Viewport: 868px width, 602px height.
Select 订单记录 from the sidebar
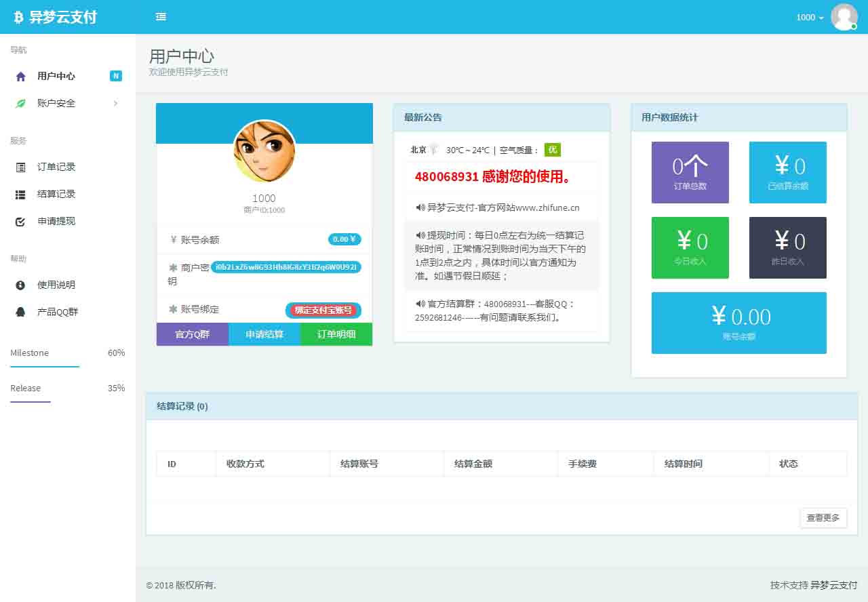point(56,167)
